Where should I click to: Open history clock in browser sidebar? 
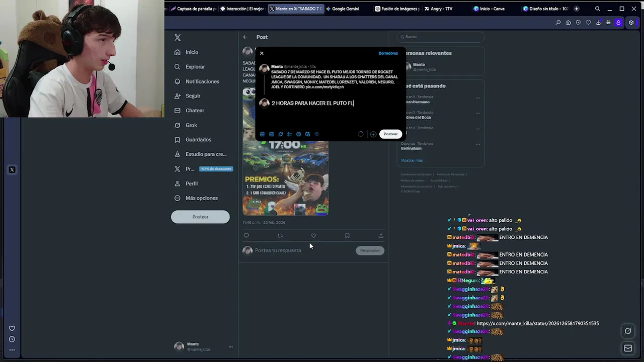12,339
